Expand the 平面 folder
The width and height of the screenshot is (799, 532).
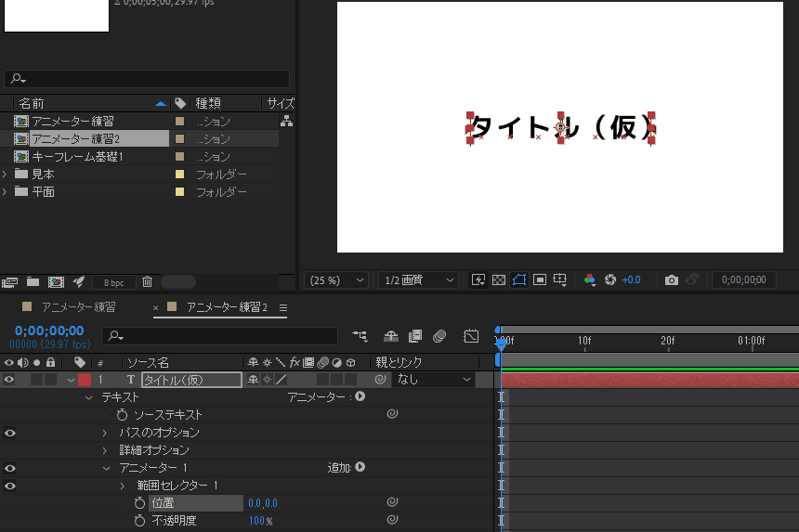tap(5, 192)
